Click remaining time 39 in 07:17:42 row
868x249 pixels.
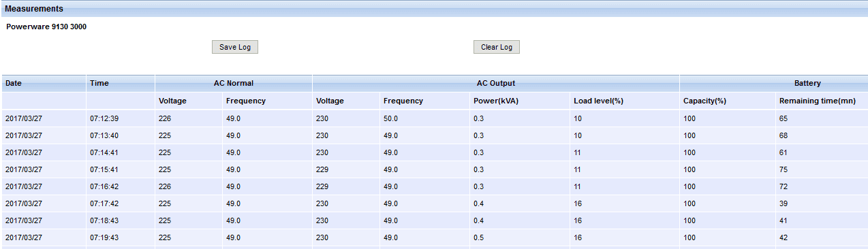784,203
